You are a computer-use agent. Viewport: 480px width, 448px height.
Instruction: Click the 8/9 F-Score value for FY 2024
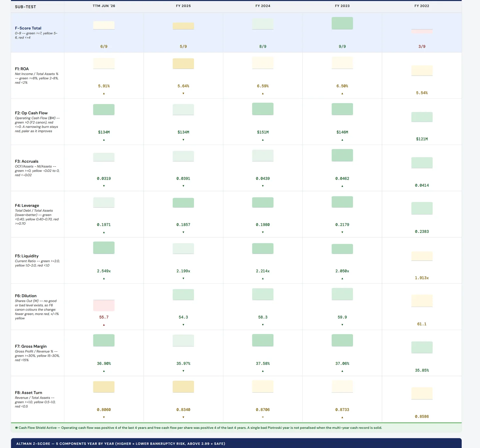pyautogui.click(x=263, y=47)
